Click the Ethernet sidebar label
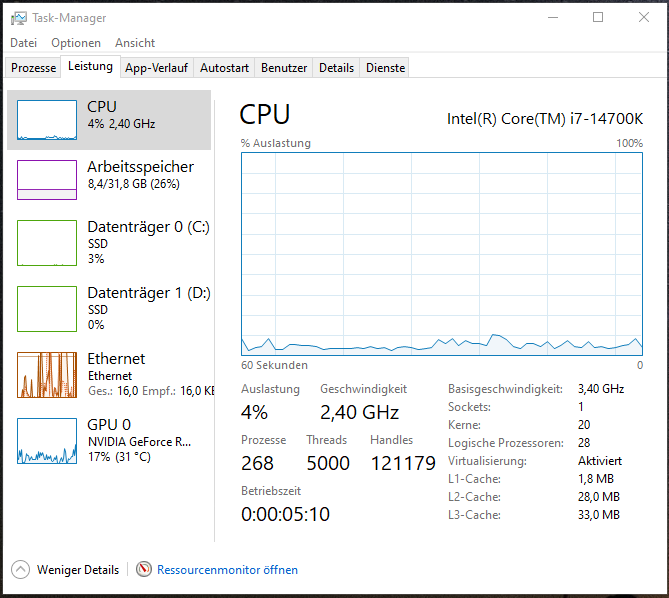The width and height of the screenshot is (669, 598). pyautogui.click(x=116, y=359)
